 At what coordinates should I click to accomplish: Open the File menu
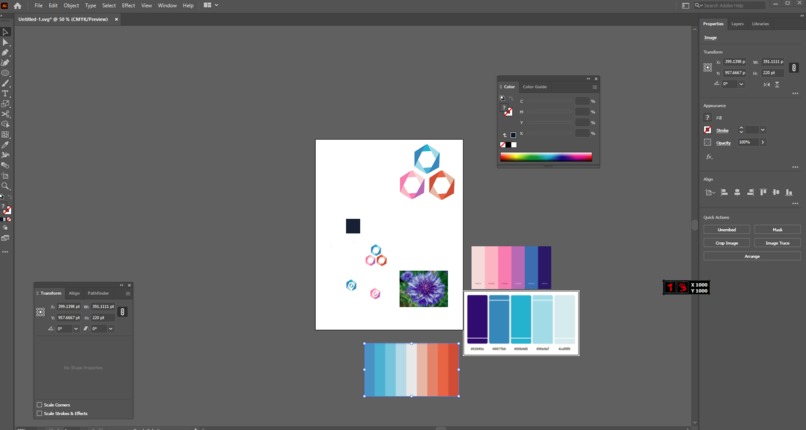click(39, 6)
